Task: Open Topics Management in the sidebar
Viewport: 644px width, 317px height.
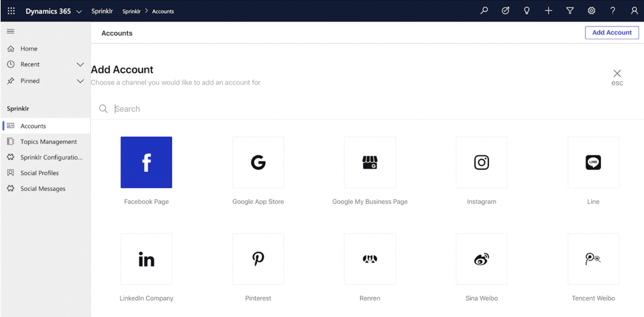Action: (x=45, y=142)
